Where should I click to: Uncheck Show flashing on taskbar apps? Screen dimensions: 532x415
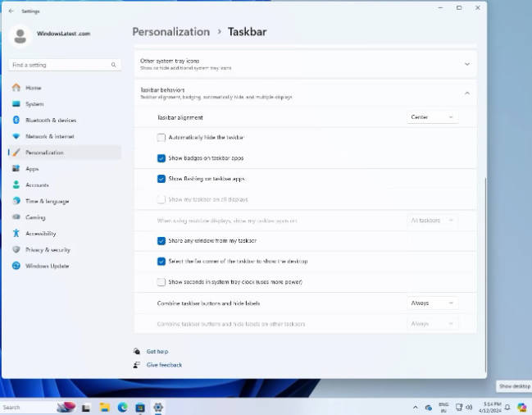161,179
